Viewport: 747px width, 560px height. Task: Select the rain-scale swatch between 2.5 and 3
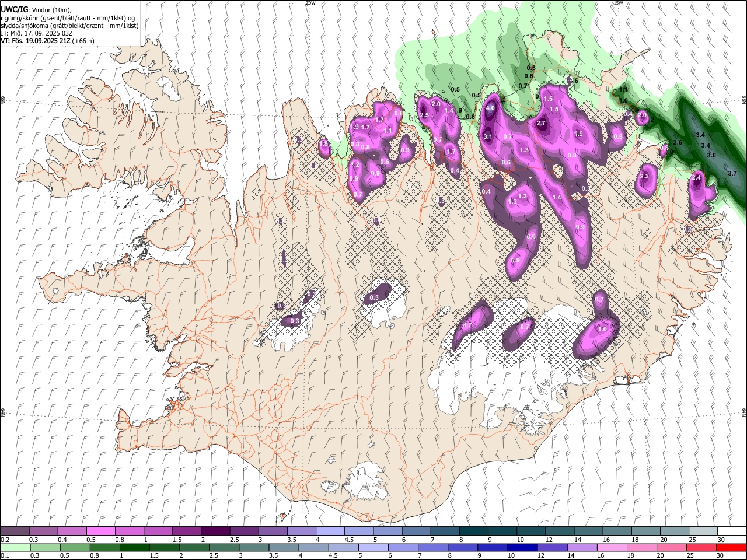[x=224, y=547]
